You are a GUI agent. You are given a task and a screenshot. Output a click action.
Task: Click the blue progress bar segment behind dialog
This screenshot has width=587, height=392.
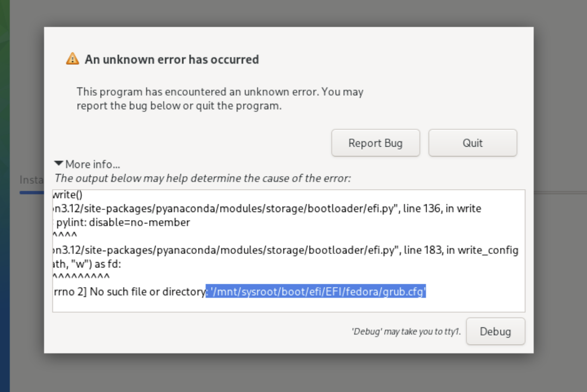click(x=32, y=192)
